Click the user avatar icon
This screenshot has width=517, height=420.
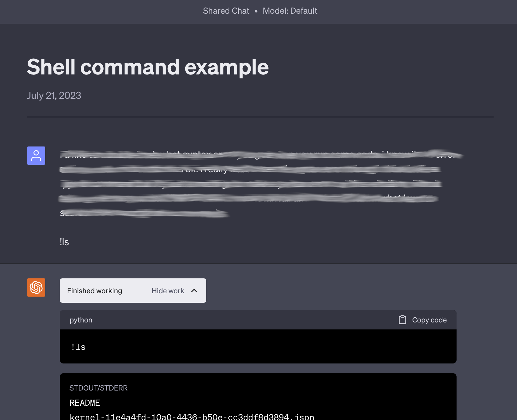click(x=36, y=156)
